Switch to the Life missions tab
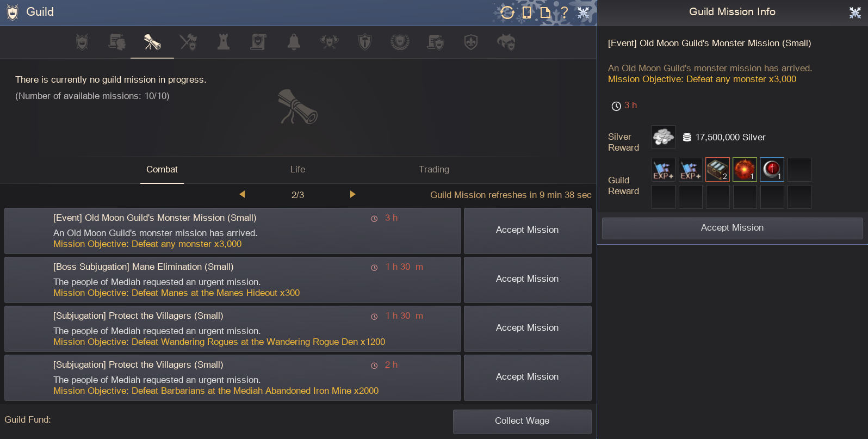Image resolution: width=868 pixels, height=439 pixels. (297, 169)
